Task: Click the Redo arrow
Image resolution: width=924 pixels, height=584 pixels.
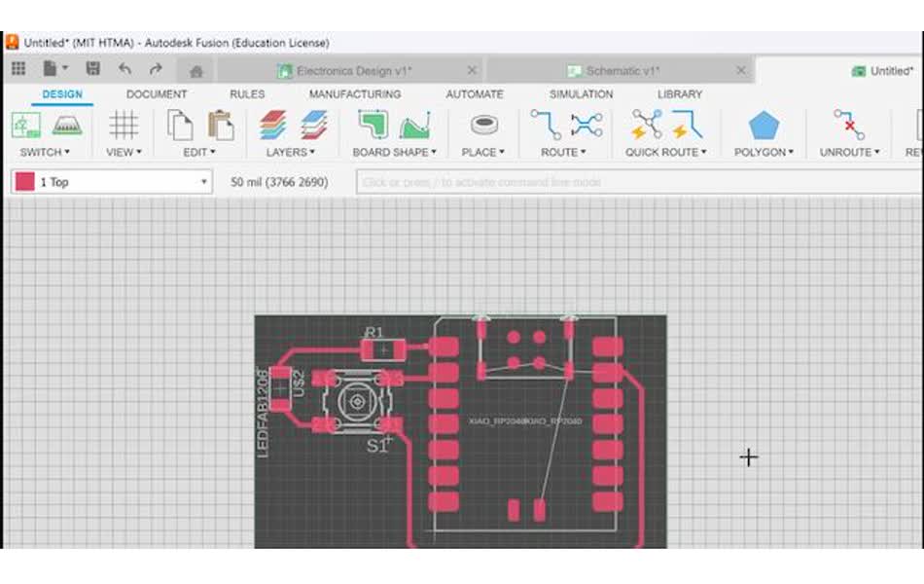Action: pos(155,68)
